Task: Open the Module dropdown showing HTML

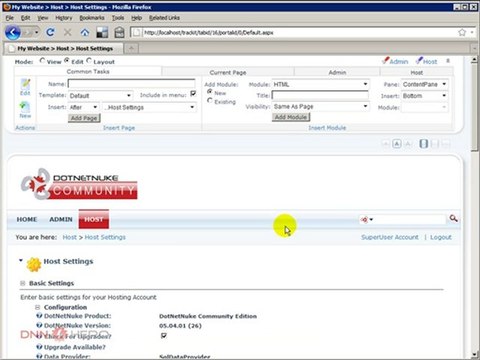Action: 320,84
